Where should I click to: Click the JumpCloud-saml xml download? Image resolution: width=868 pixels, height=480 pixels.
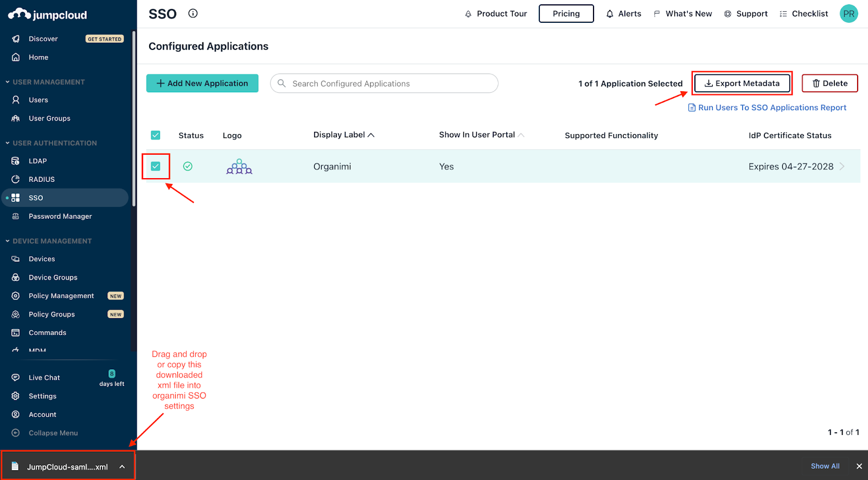pyautogui.click(x=68, y=466)
